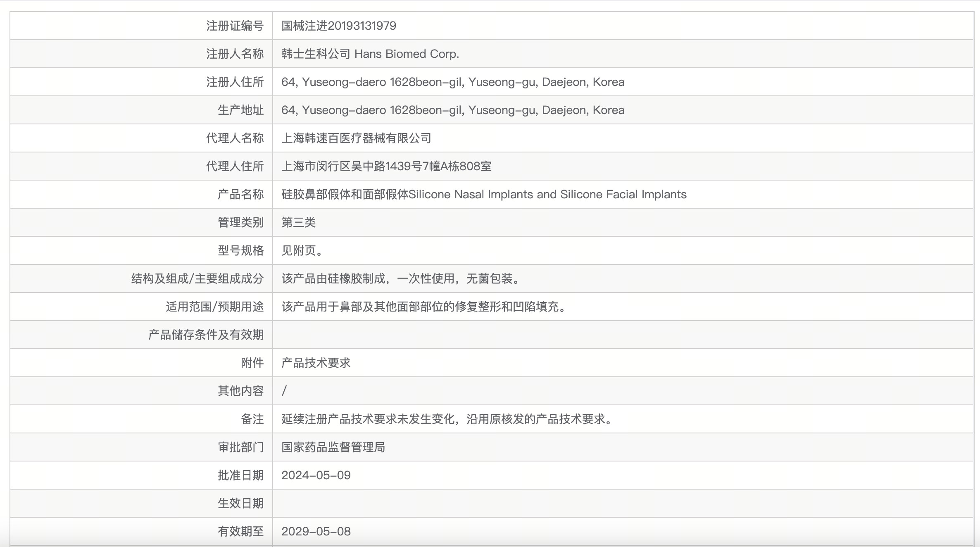This screenshot has height=547, width=980.
Task: Click the 产品储存条件及有效期 label
Action: tap(206, 335)
